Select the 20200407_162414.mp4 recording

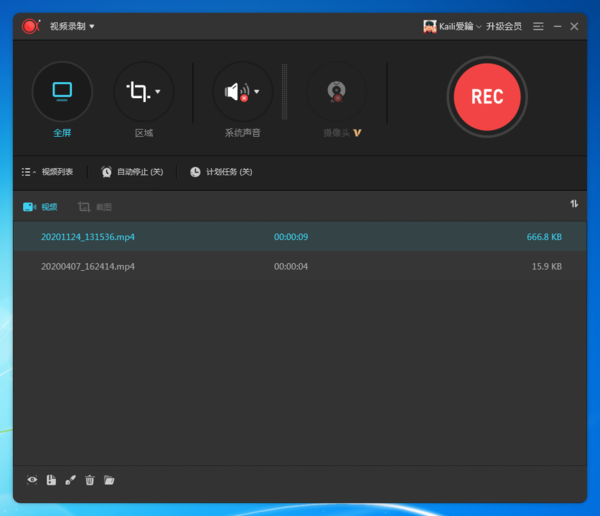pyautogui.click(x=88, y=267)
